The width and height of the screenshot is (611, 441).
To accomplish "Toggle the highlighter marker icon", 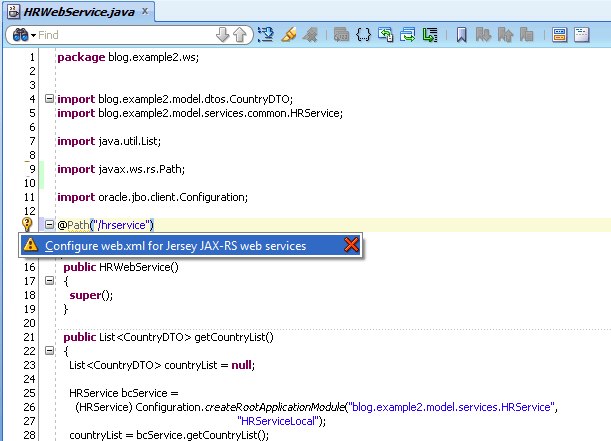I will tap(289, 35).
